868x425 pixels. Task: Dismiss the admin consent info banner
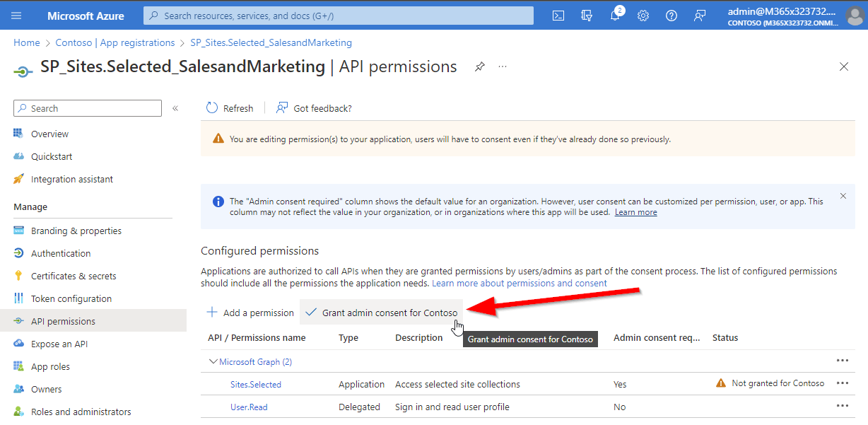[x=843, y=196]
